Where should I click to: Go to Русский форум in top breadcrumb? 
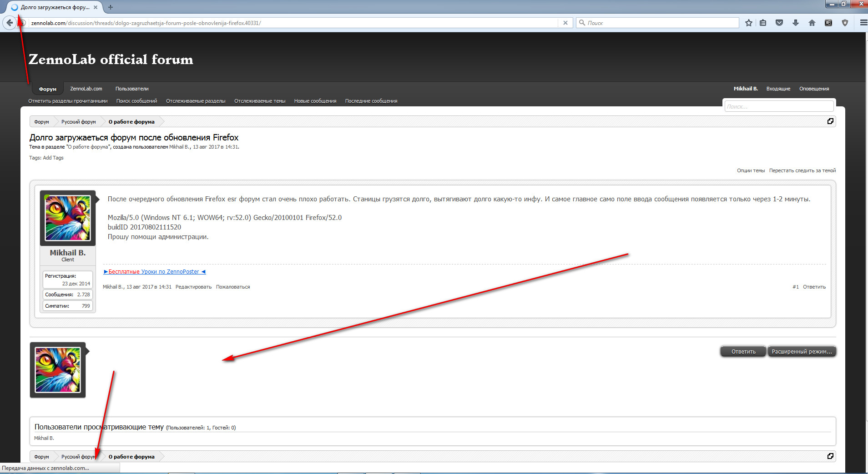[79, 122]
